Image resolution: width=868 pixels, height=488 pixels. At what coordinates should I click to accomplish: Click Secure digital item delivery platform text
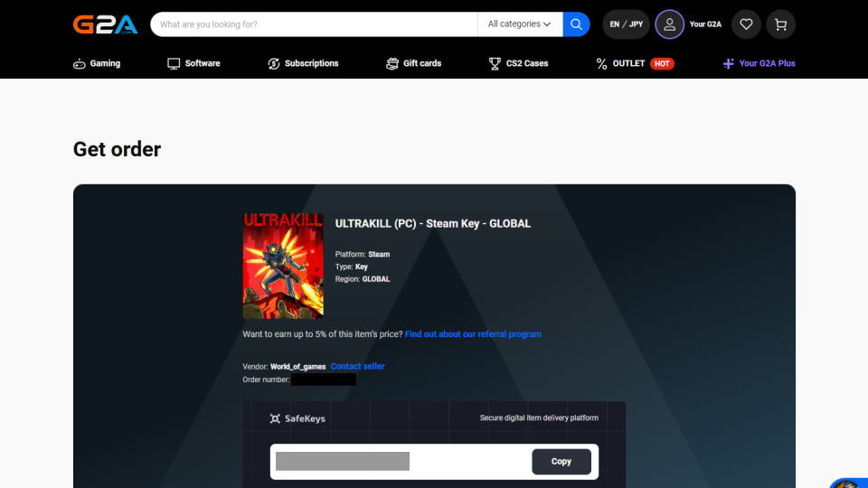pyautogui.click(x=539, y=418)
